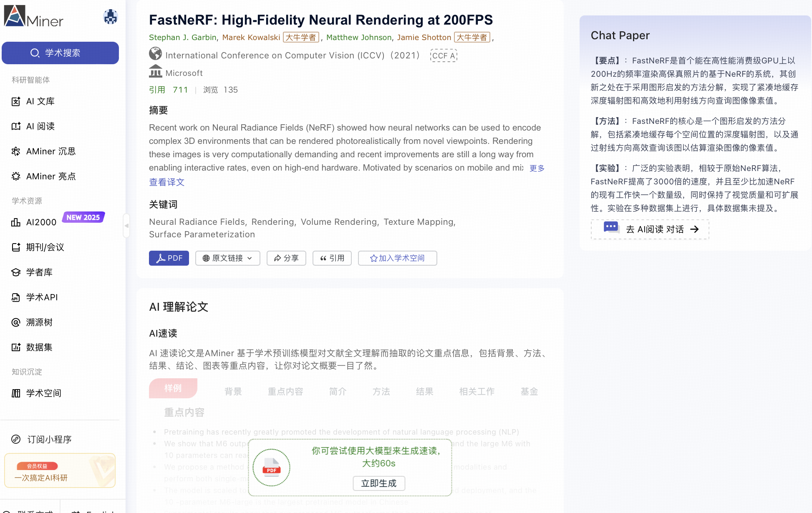This screenshot has width=812, height=513.
Task: Open the 数据集 section
Action: point(39,347)
